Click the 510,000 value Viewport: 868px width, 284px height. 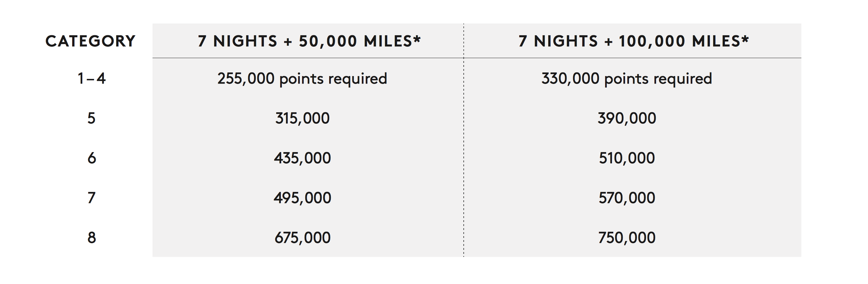pos(627,158)
